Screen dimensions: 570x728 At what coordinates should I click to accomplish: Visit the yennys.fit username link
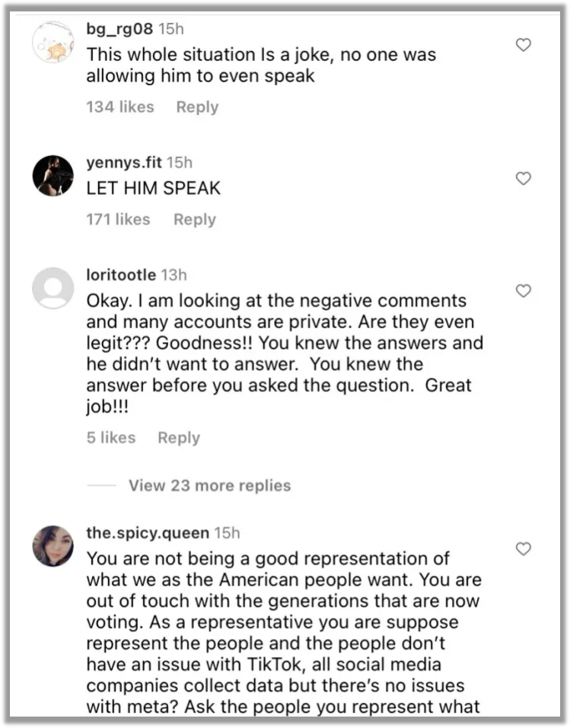pos(124,162)
